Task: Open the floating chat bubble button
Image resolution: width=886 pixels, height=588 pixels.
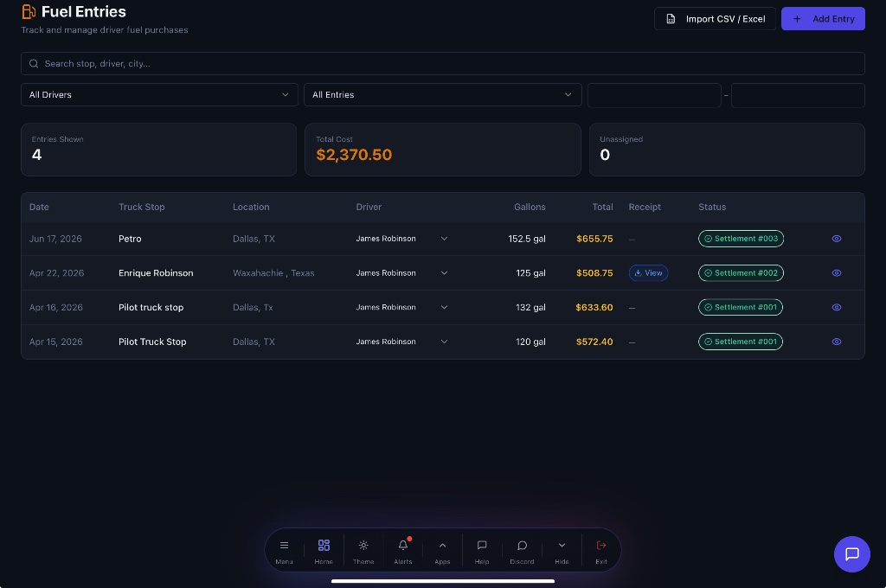Action: (851, 554)
